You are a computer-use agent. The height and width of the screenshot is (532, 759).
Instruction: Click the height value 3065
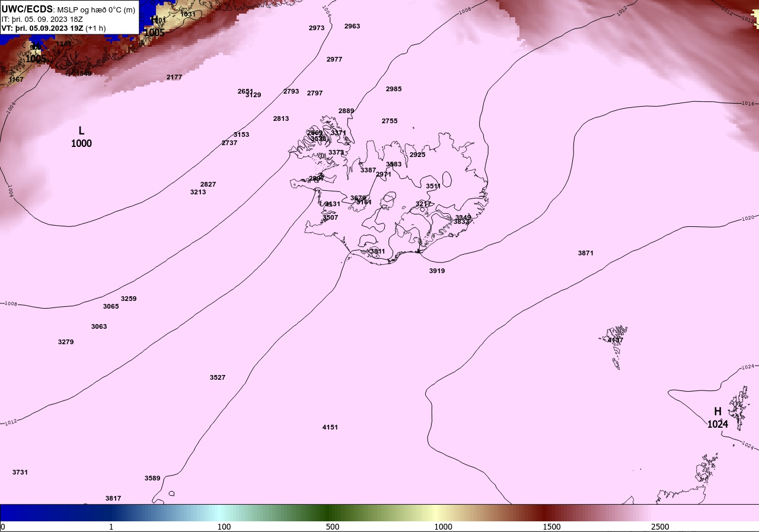pos(111,306)
